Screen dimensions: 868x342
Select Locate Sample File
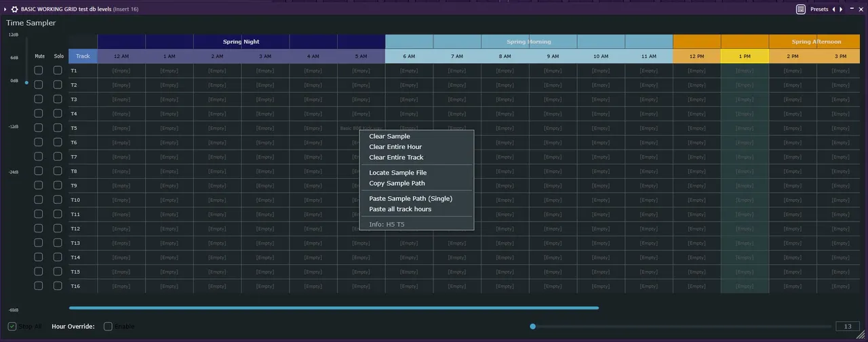click(416, 173)
